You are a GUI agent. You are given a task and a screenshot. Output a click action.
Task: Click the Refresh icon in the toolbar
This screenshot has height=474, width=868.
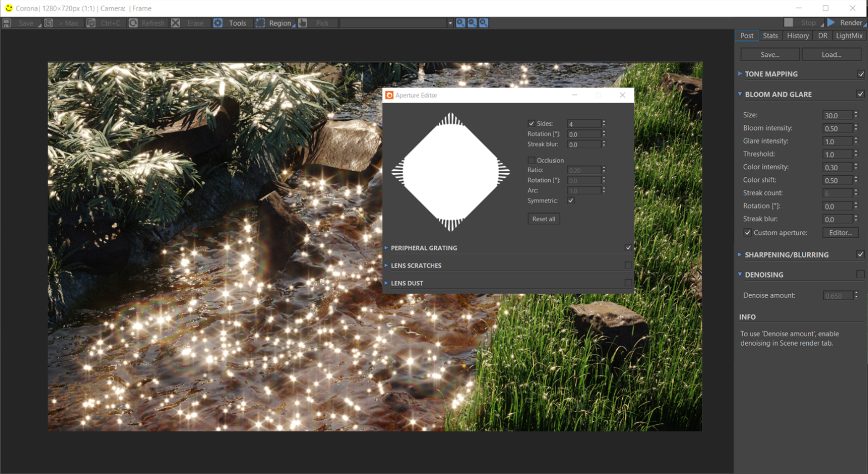[133, 23]
